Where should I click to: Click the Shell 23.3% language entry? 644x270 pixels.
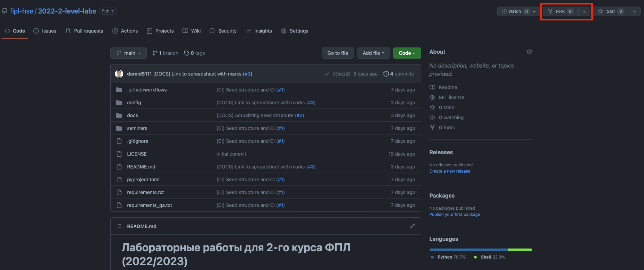[489, 257]
